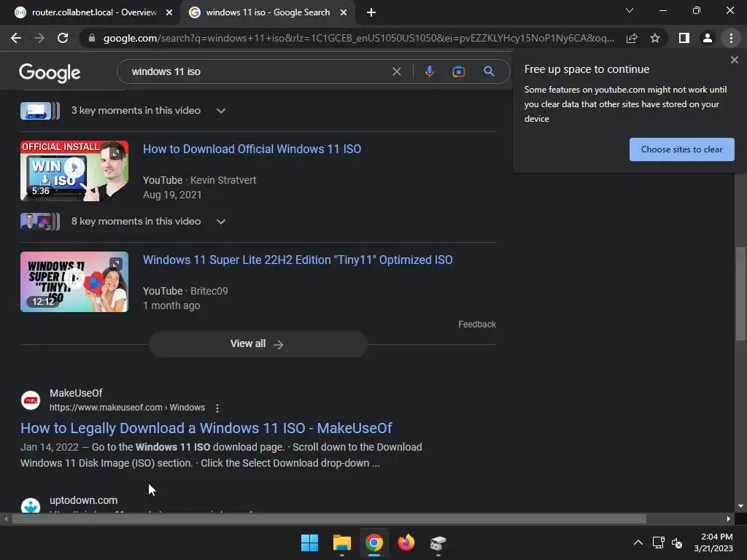Start voice search with microphone
Viewport: 747px width, 560px height.
[x=429, y=71]
